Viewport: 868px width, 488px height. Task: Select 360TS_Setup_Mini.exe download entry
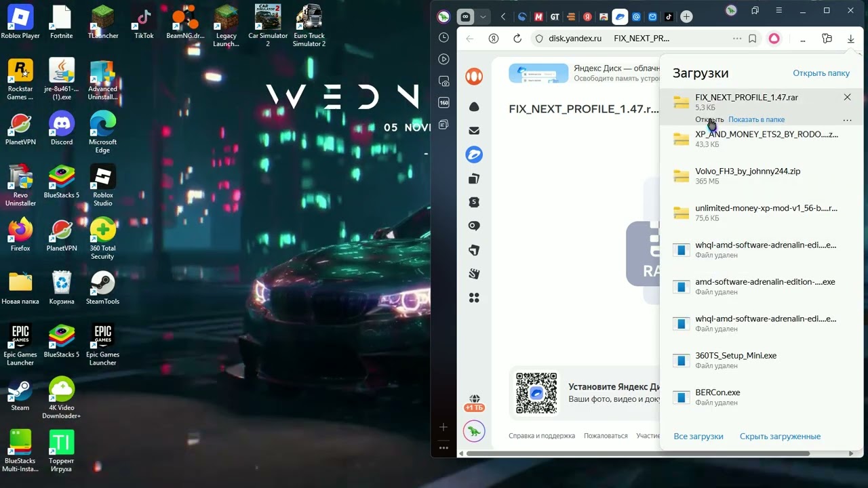coord(762,360)
